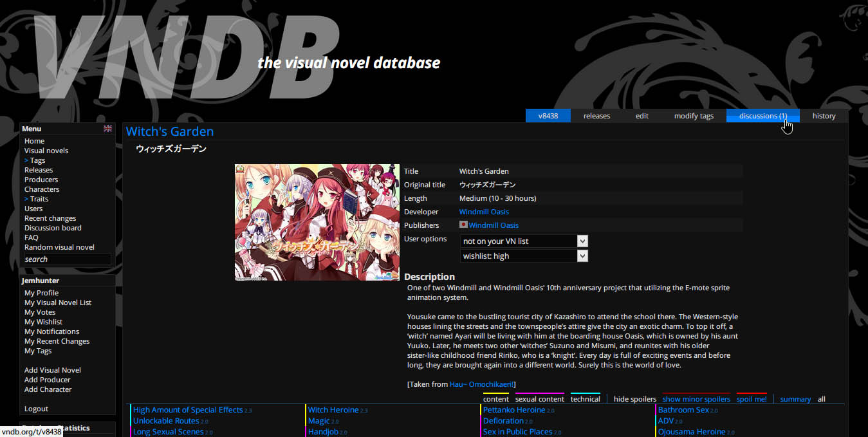Viewport: 868px width, 437px height.
Task: Open the "wishlist: high" priority dropdown
Action: (x=522, y=256)
